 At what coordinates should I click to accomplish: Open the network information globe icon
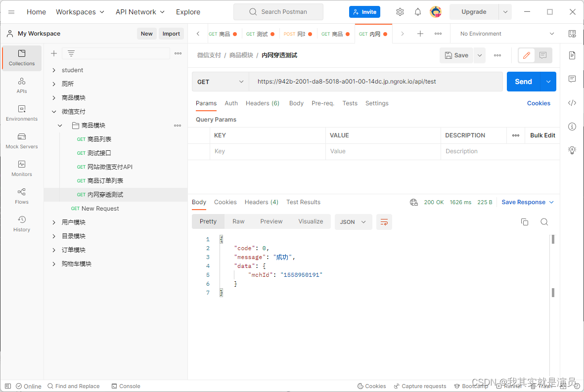click(414, 202)
